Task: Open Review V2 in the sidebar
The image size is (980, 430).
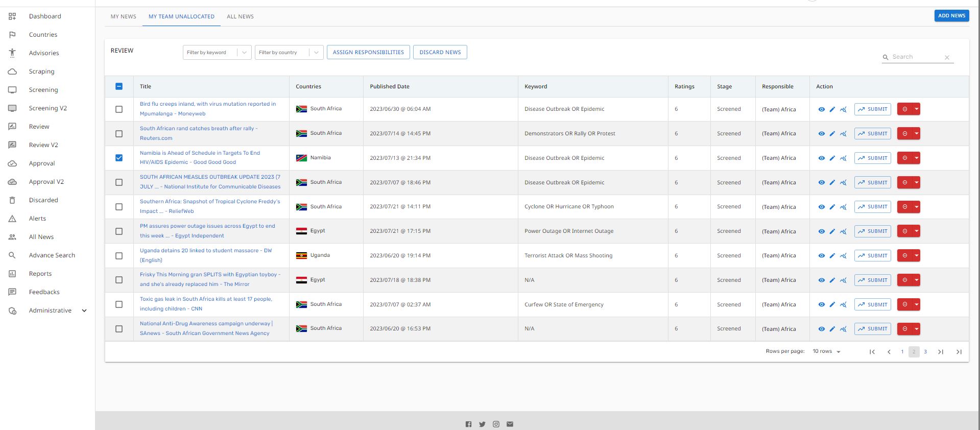Action: [43, 145]
